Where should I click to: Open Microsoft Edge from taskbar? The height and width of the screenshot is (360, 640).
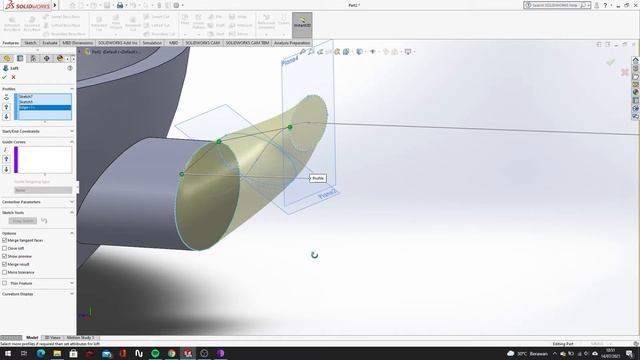(40, 353)
